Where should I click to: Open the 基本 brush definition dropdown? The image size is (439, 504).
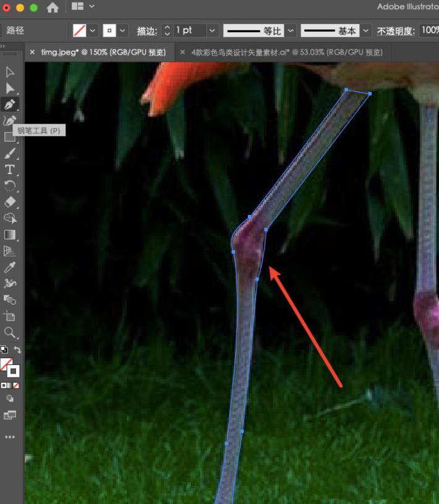point(366,30)
